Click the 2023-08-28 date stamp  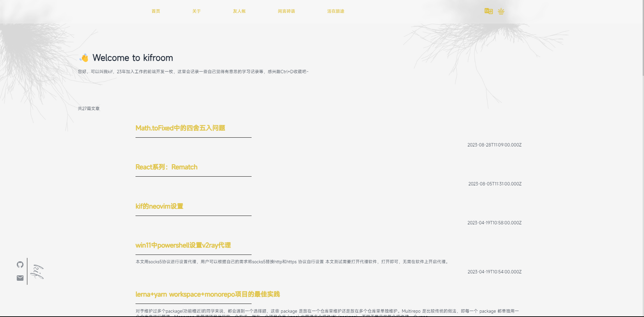(x=494, y=145)
